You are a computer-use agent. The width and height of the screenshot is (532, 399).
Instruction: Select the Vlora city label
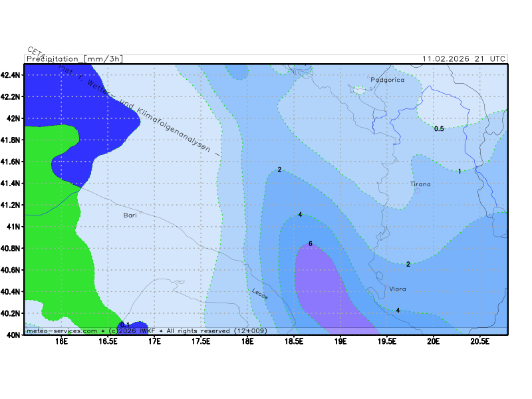(397, 289)
